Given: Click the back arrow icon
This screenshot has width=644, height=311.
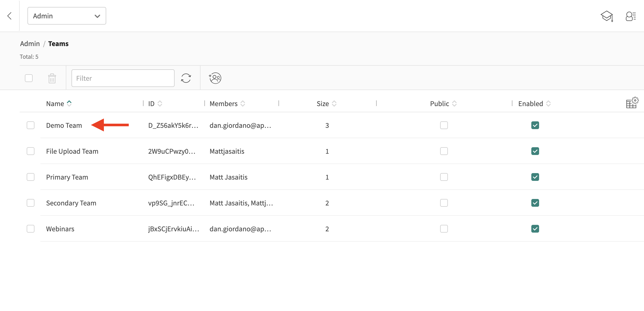Looking at the screenshot, I should pyautogui.click(x=10, y=16).
